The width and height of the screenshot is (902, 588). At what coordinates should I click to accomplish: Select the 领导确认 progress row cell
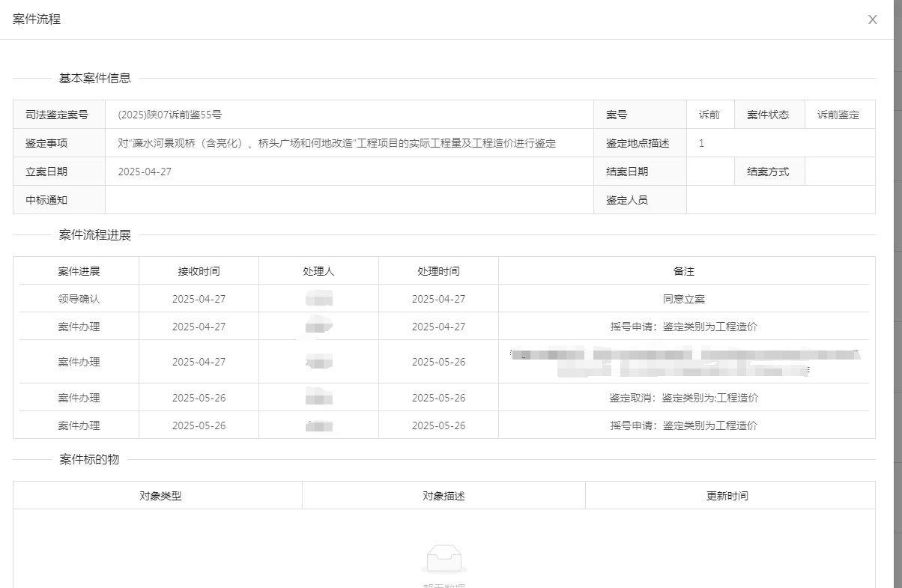click(x=79, y=299)
